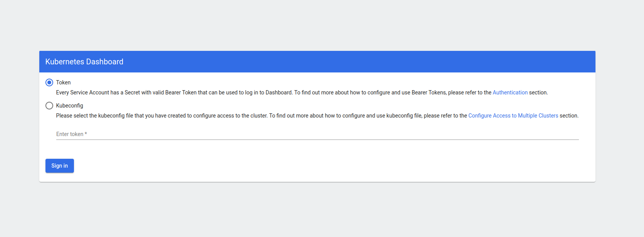Screen dimensions: 644x237
Task: Click the underline of the token field
Action: 317,140
